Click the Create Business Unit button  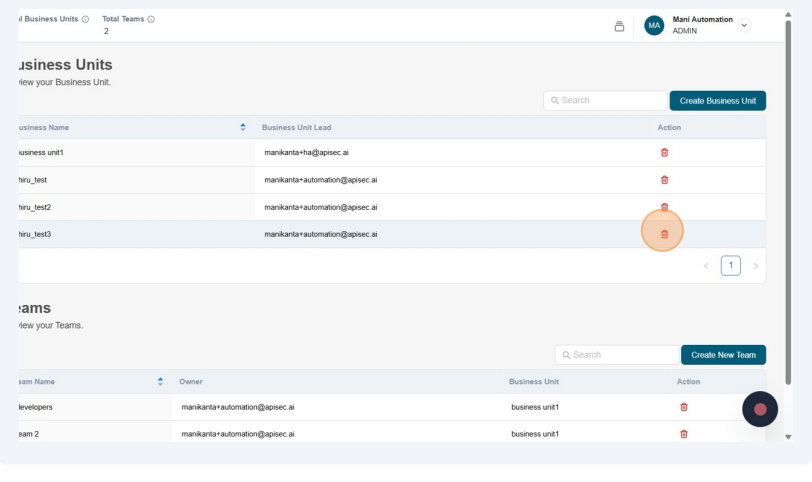pos(717,101)
